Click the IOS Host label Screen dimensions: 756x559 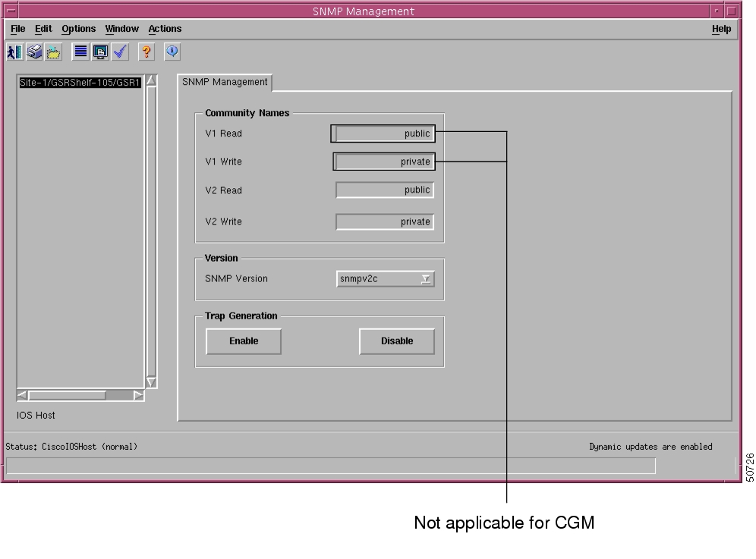36,416
